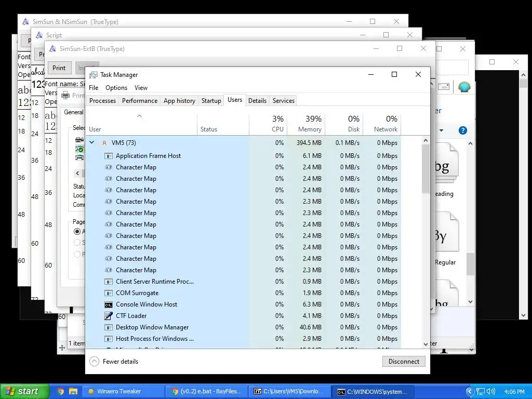Select the Desktop Window Manager row text
This screenshot has width=532, height=399.
tap(152, 327)
